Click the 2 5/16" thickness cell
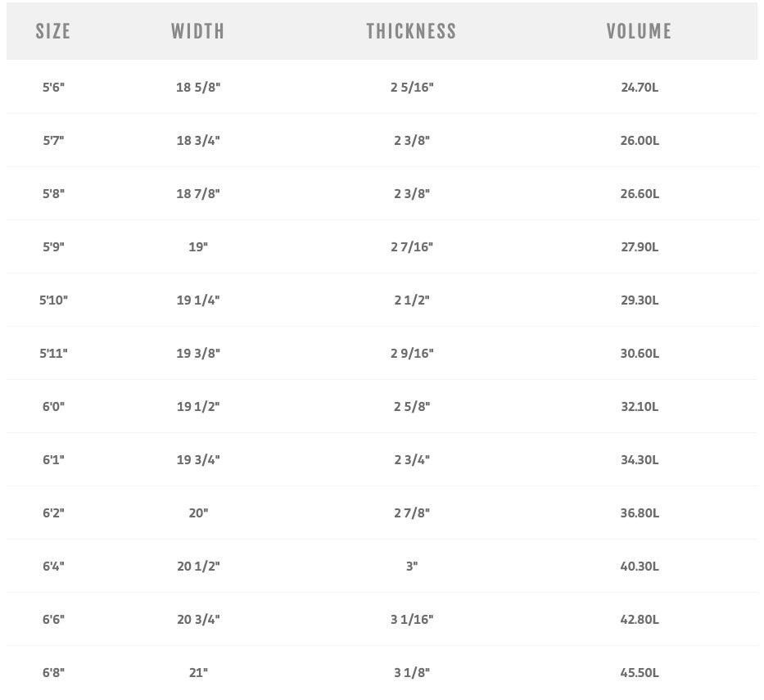Image resolution: width=764 pixels, height=700 pixels. [412, 88]
